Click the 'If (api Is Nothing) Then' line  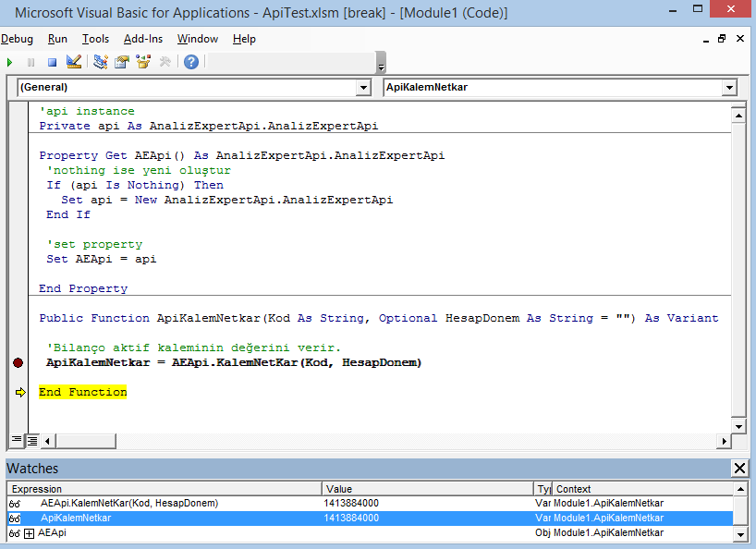pyautogui.click(x=135, y=185)
